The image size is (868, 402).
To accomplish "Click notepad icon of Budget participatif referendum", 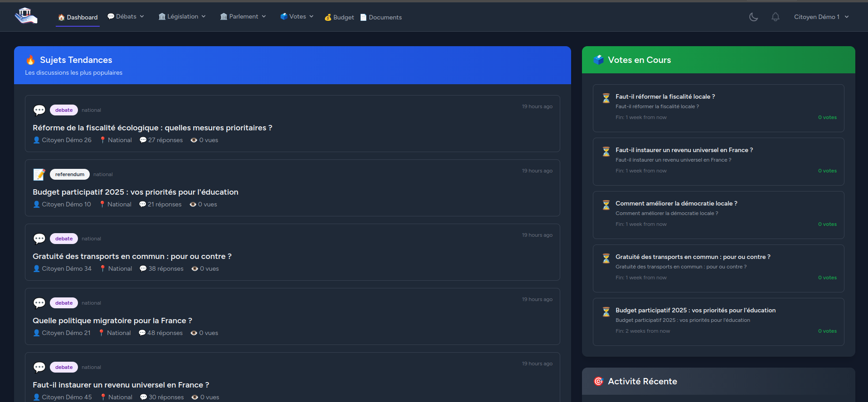I will pos(39,174).
